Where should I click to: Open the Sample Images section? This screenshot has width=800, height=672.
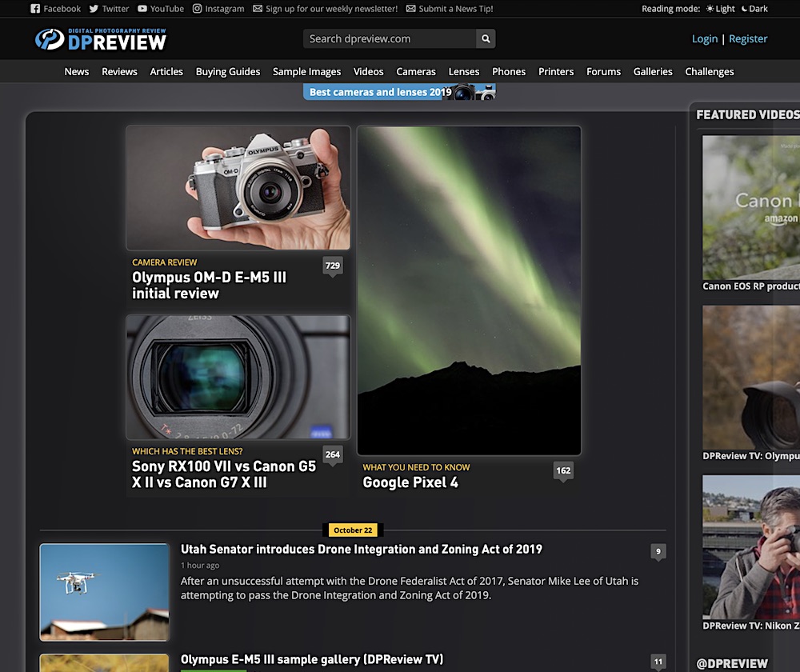pos(306,71)
